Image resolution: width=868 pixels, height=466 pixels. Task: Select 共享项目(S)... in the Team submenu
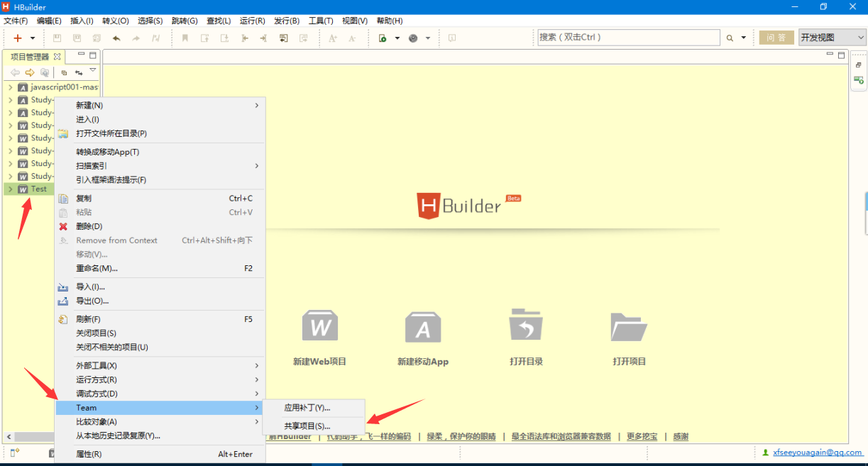click(307, 426)
